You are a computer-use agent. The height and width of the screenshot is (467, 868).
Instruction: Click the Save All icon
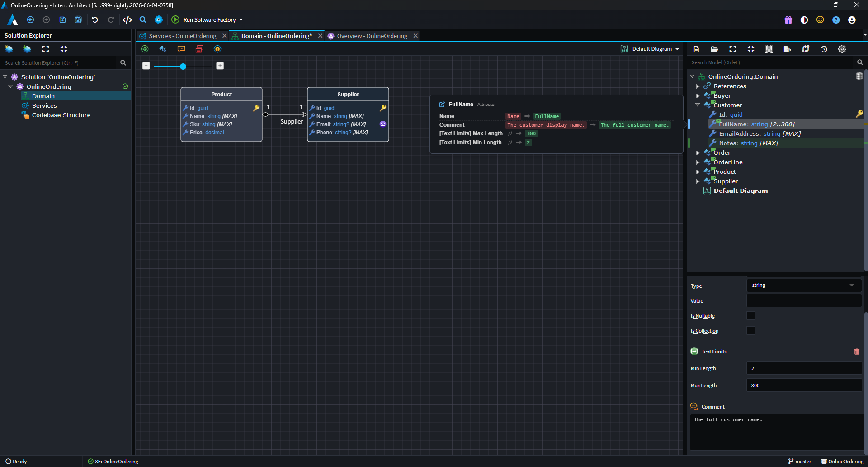pyautogui.click(x=78, y=20)
